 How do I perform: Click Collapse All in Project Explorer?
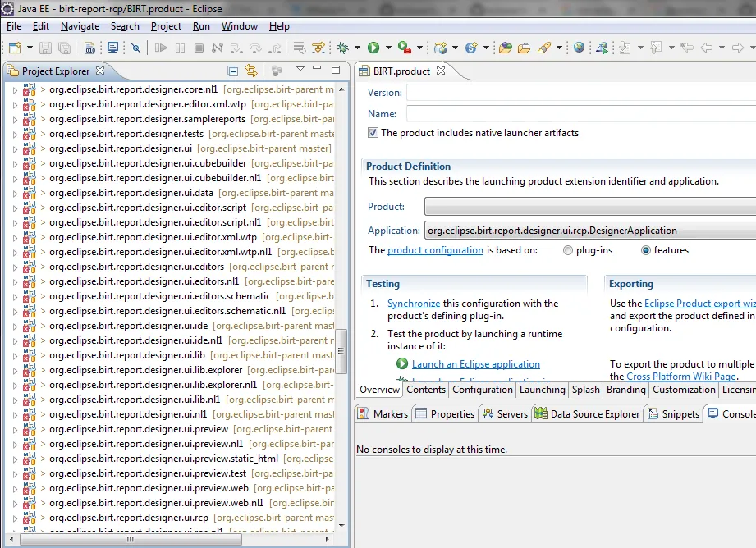click(x=233, y=71)
